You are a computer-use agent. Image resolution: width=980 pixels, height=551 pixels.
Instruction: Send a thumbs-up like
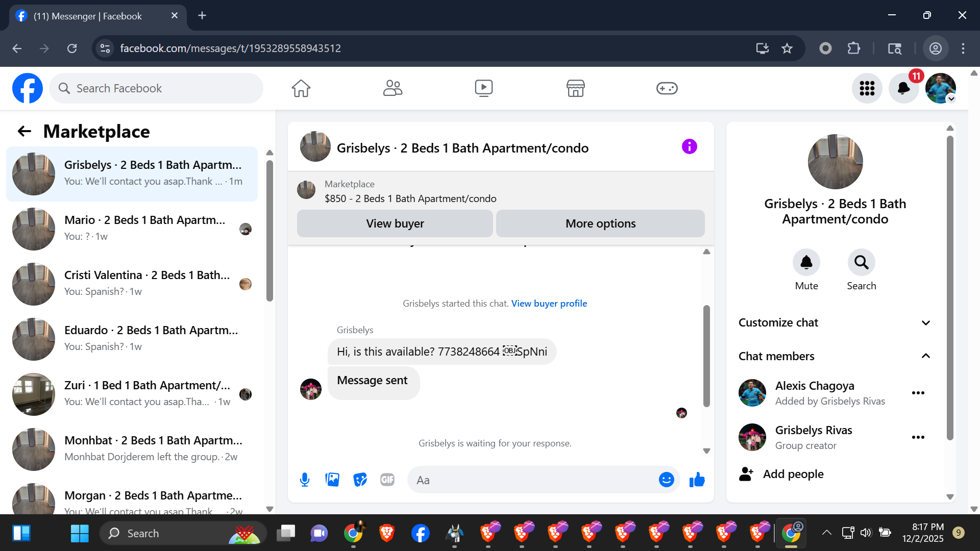697,480
